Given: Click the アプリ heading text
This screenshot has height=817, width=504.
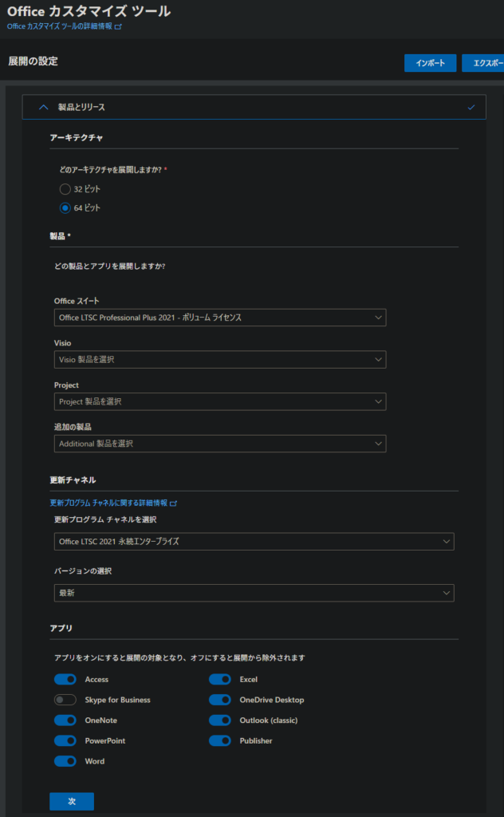Looking at the screenshot, I should pyautogui.click(x=61, y=629).
